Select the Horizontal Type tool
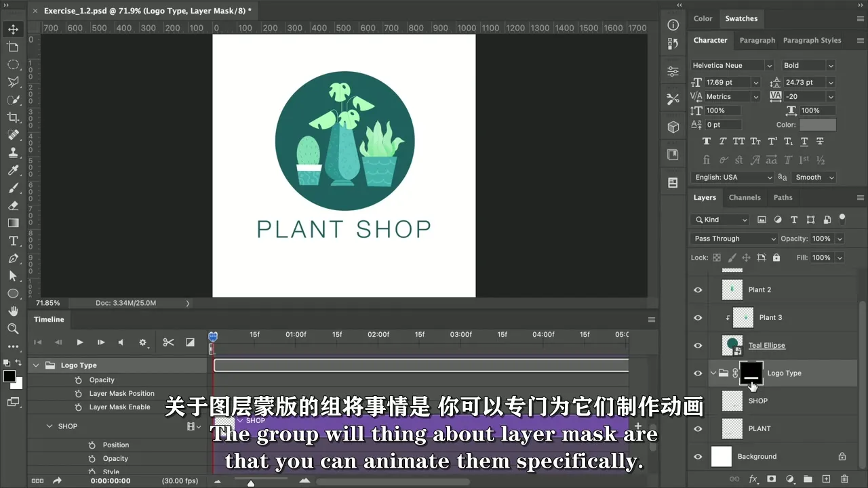The width and height of the screenshot is (868, 488). pos(13,241)
